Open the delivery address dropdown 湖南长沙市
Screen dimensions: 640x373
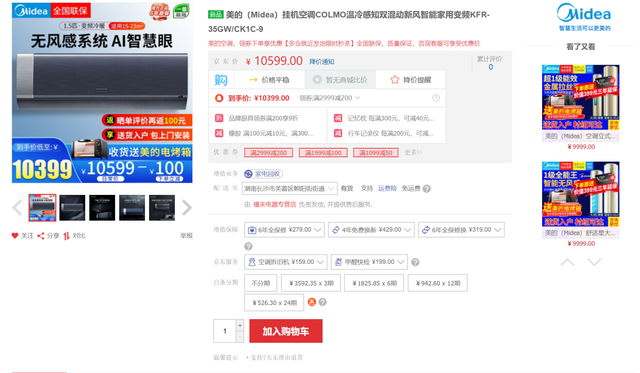click(x=290, y=189)
